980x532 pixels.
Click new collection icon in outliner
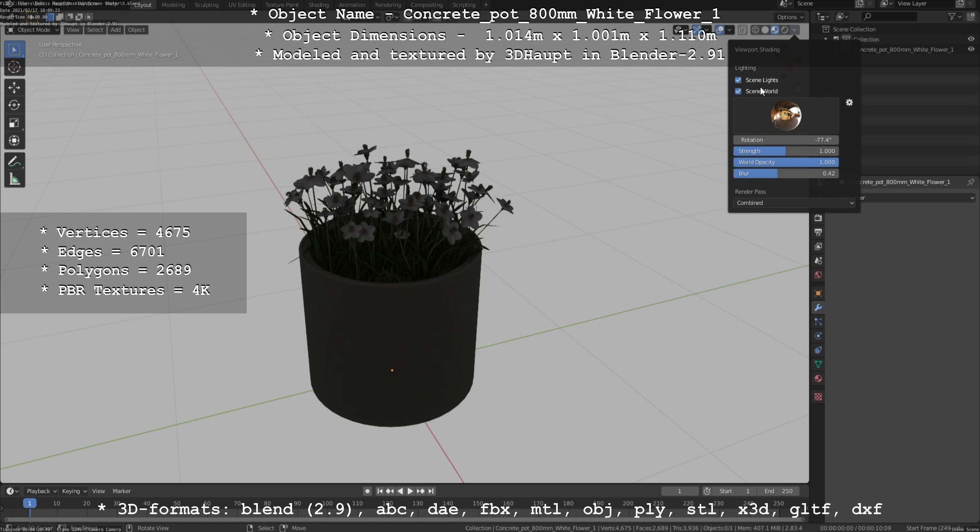point(971,16)
